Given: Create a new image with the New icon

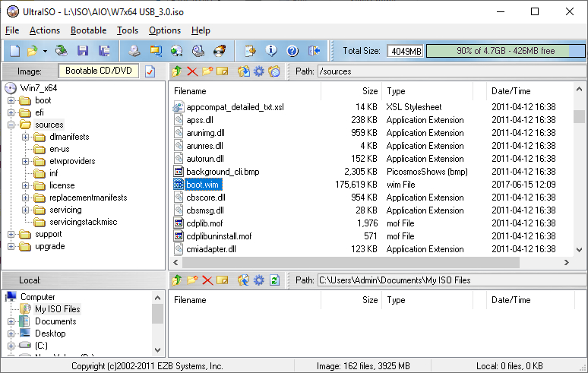Looking at the screenshot, I should click(x=14, y=51).
